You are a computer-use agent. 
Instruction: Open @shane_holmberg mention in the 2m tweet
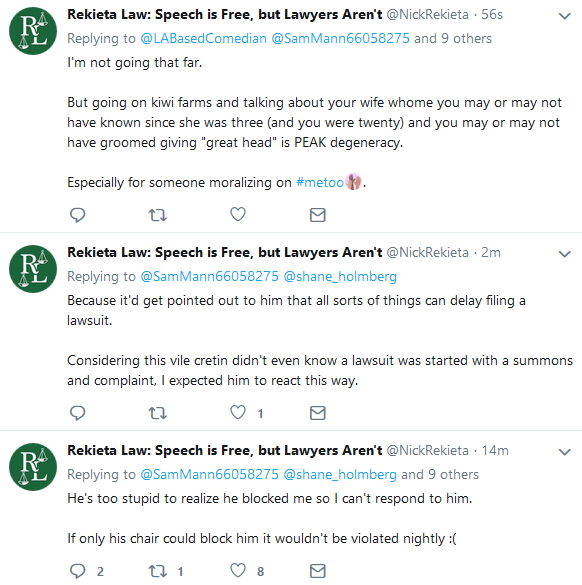340,276
